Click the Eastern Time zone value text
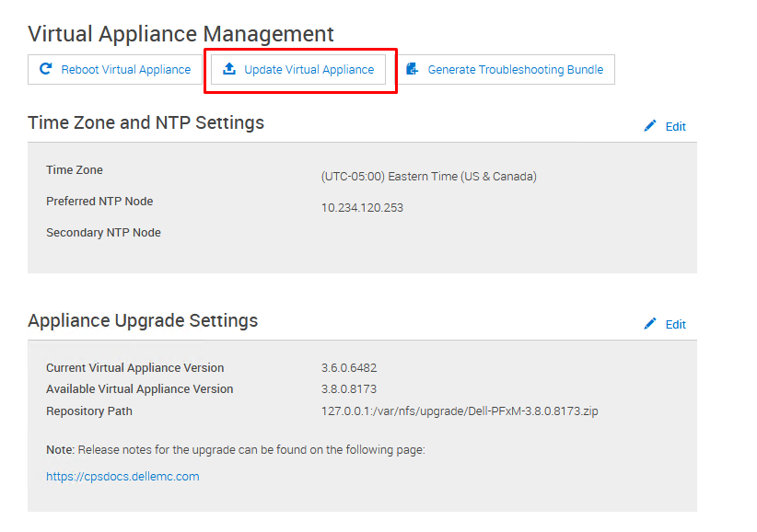 [x=428, y=177]
